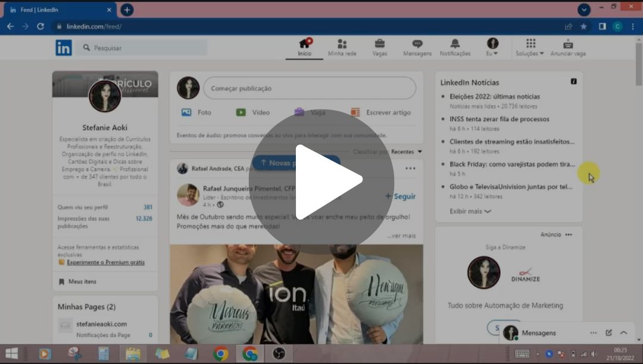The image size is (643, 364).
Task: Reload the LinkedIn page
Action: pos(40,27)
